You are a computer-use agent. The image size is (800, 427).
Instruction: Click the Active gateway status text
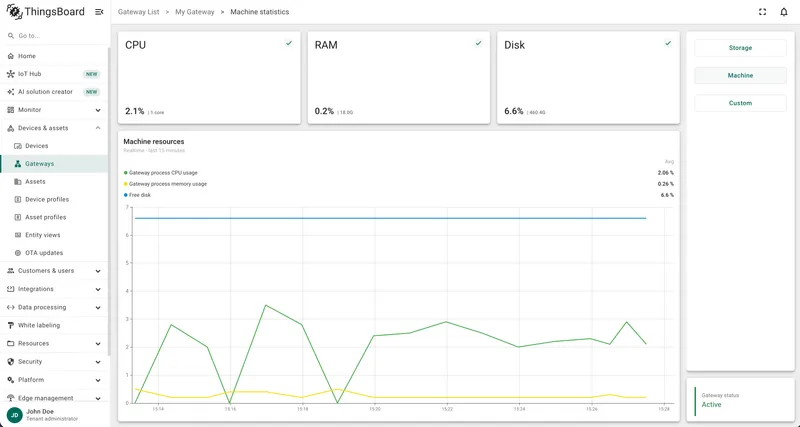click(711, 405)
